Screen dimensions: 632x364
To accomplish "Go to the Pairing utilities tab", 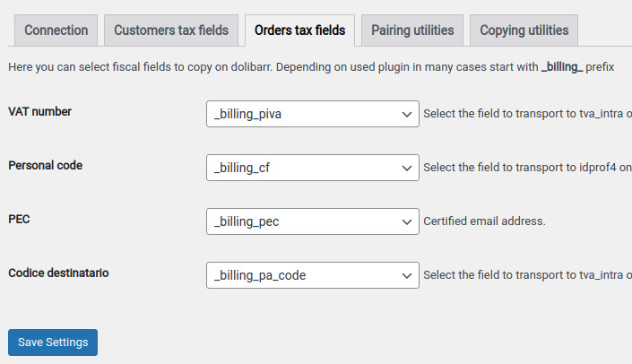I will [412, 30].
